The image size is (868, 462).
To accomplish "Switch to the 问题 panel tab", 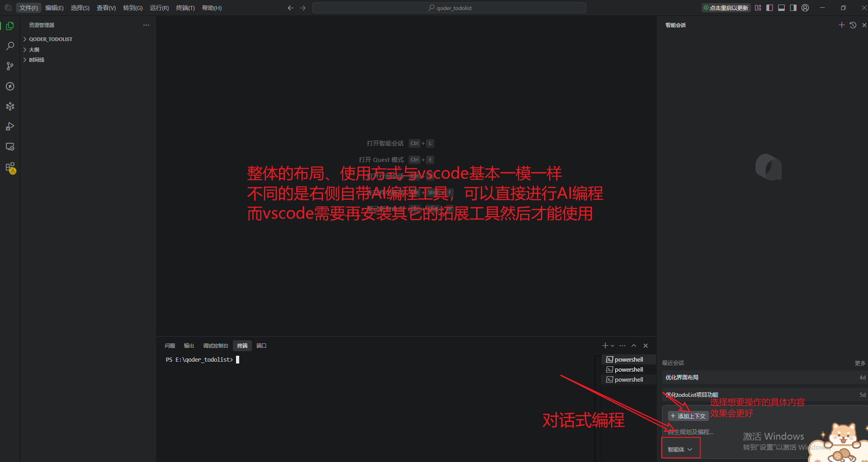I will tap(170, 346).
